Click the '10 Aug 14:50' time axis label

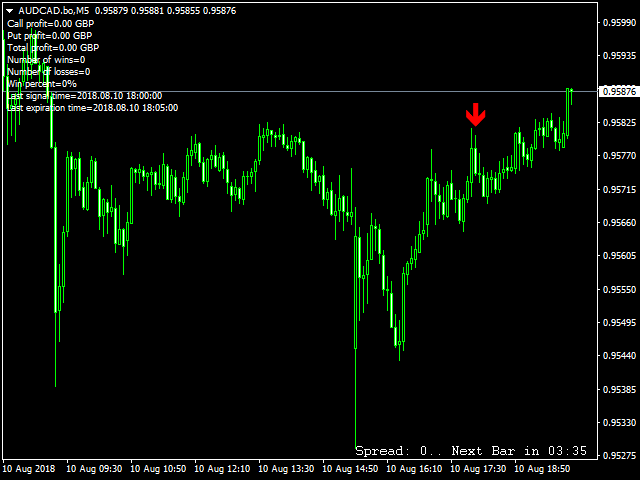pyautogui.click(x=350, y=469)
